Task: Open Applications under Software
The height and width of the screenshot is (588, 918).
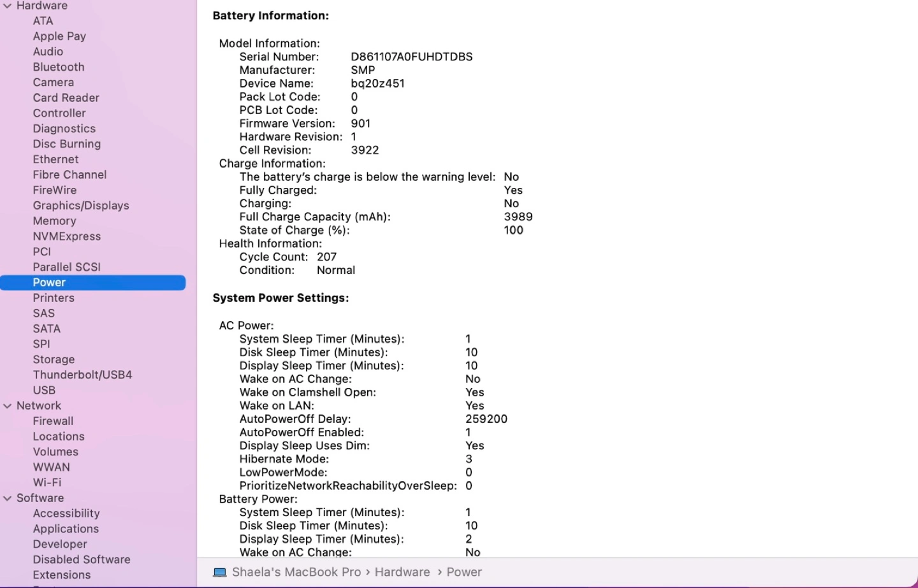Action: (x=66, y=529)
